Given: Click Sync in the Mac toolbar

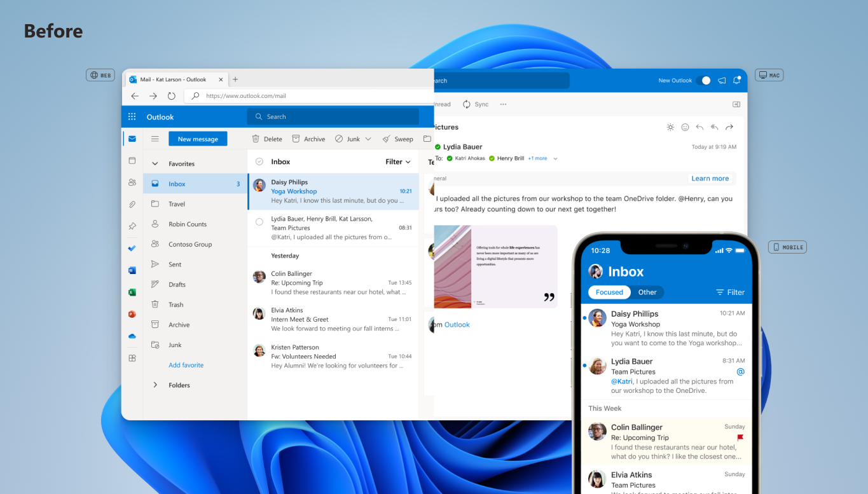Looking at the screenshot, I should click(476, 104).
